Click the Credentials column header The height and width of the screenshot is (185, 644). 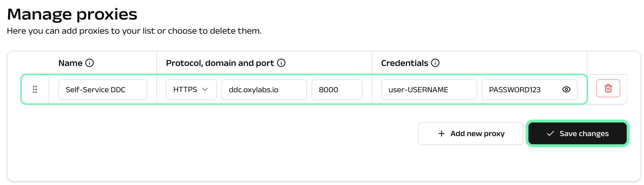(404, 63)
